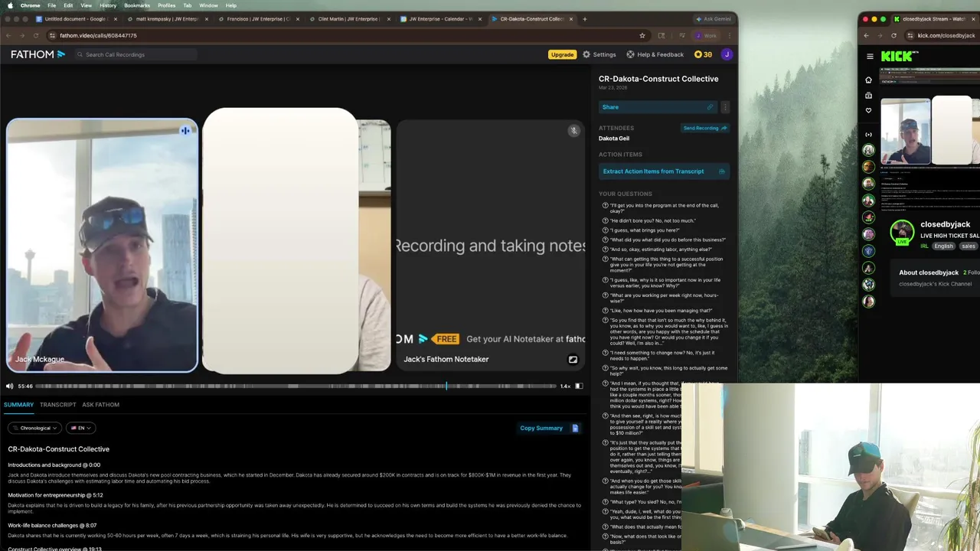The height and width of the screenshot is (551, 980).
Task: Click the Upgrade button
Action: pyautogui.click(x=562, y=54)
